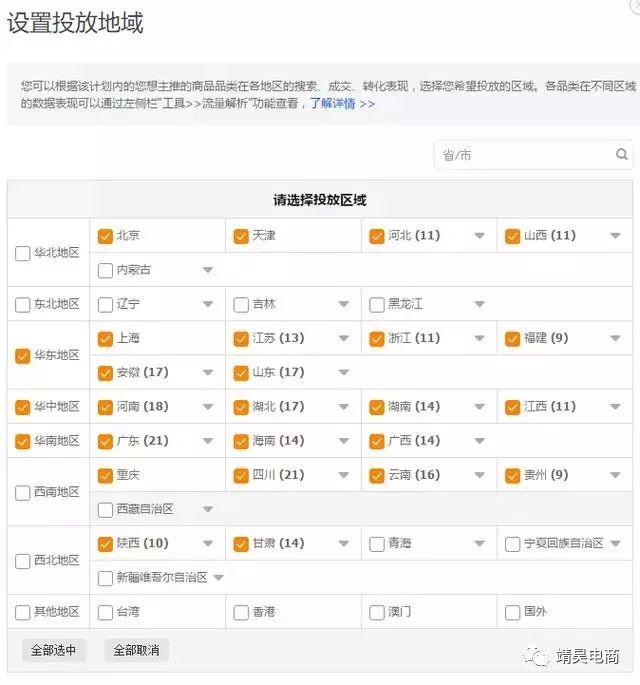The image size is (640, 685).
Task: Expand the 甘肃 (14) dropdown arrow
Action: point(344,543)
